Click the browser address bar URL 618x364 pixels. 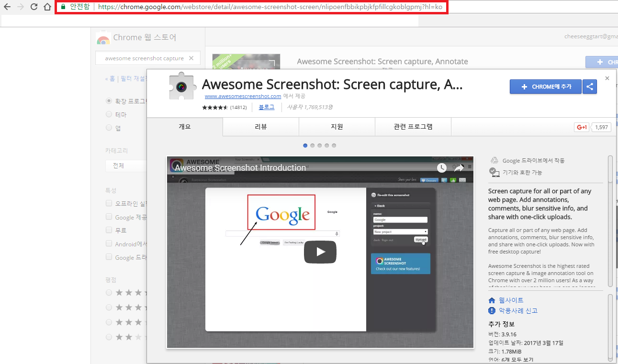click(x=270, y=7)
